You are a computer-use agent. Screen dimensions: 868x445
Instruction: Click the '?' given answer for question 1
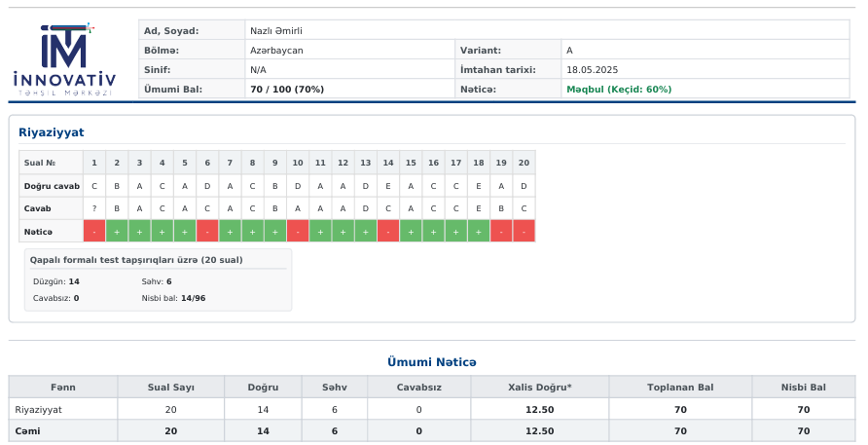click(x=94, y=208)
